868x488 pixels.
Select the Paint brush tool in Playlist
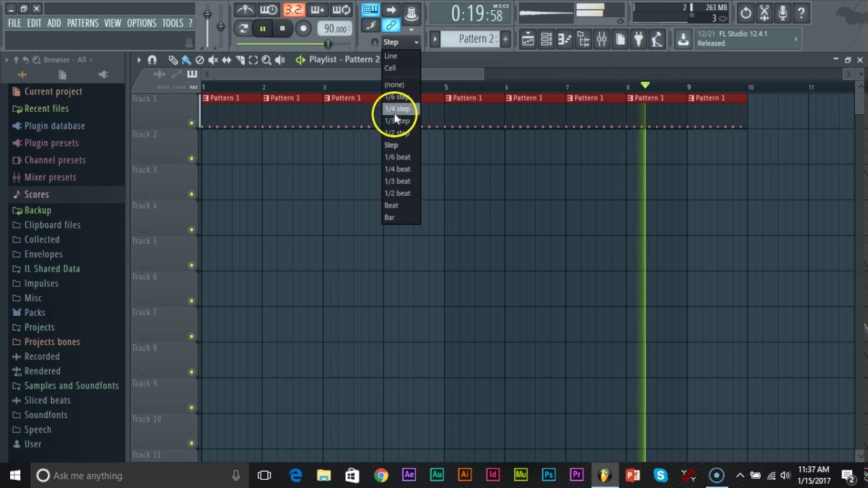coord(186,60)
